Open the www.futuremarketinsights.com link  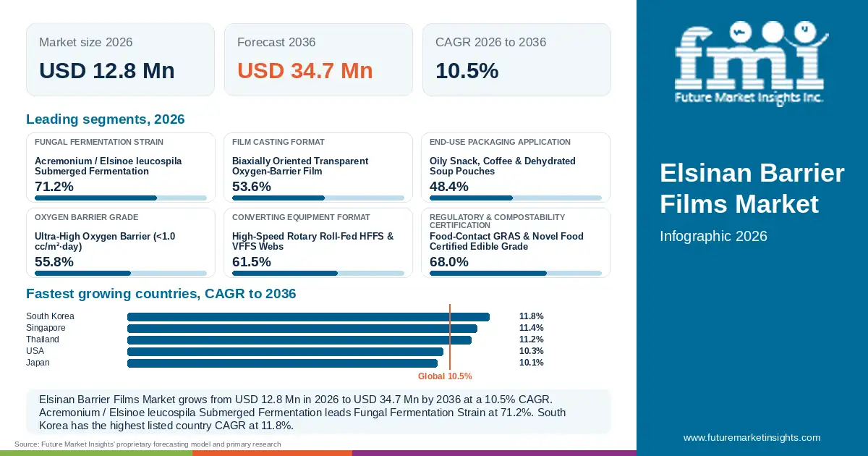[752, 437]
